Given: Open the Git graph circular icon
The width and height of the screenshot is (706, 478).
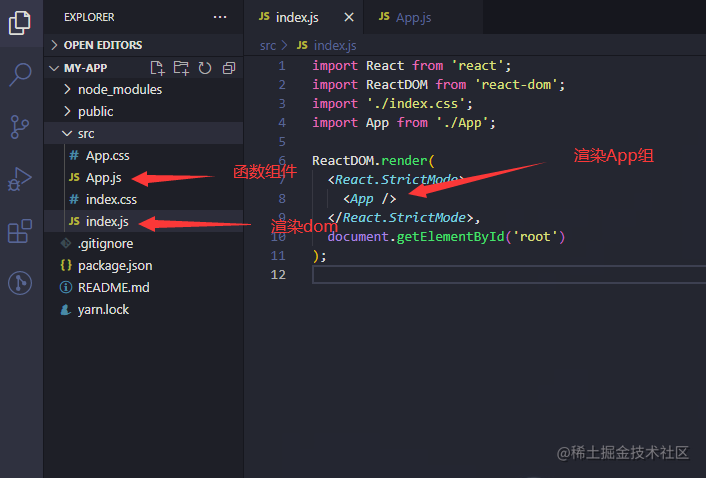Looking at the screenshot, I should 20,283.
